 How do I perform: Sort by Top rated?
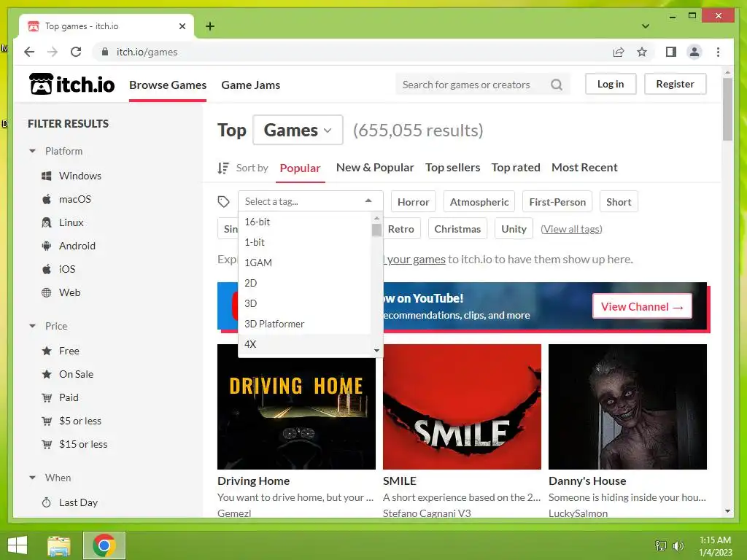(x=516, y=168)
